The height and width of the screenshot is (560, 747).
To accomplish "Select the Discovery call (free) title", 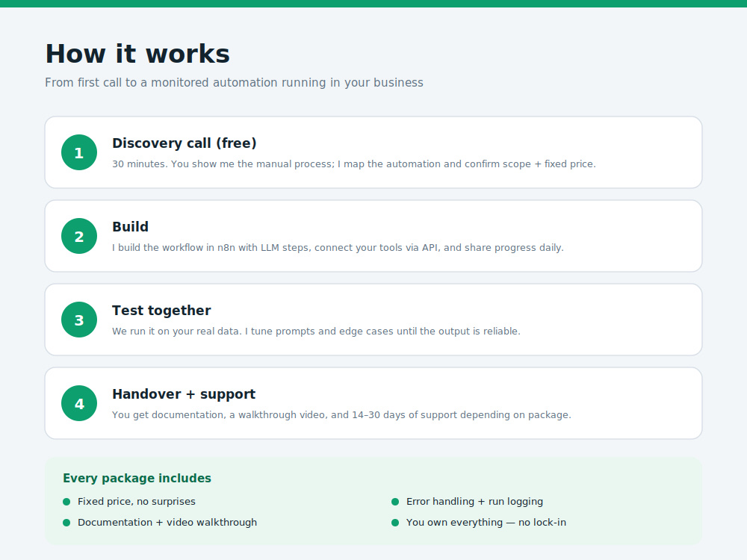I will [185, 143].
